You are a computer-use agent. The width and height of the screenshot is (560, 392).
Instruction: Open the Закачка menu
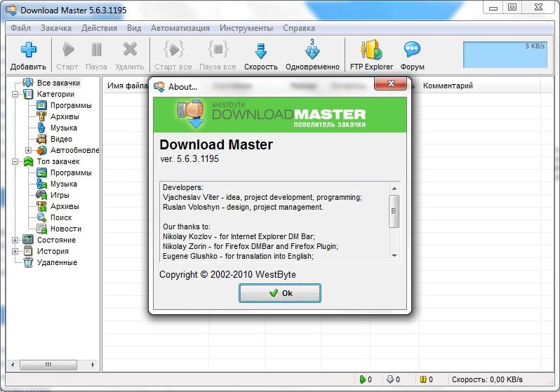(55, 28)
